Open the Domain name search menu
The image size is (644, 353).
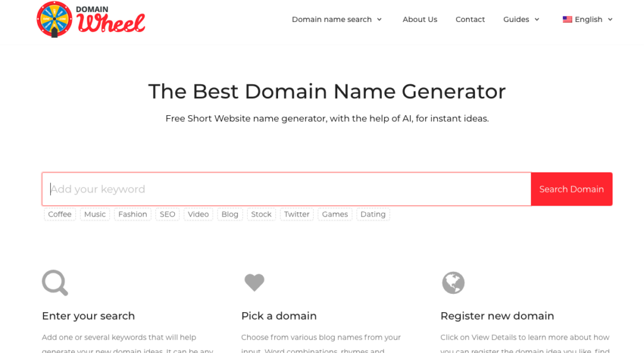coord(331,20)
